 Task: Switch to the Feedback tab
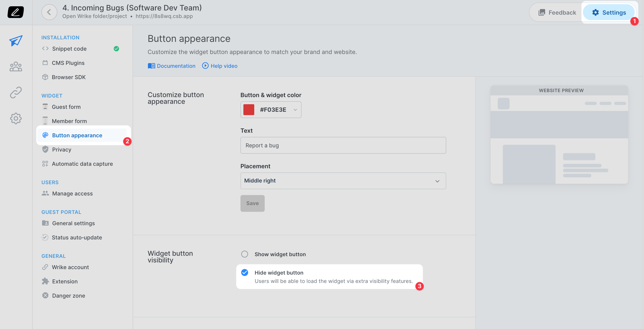pyautogui.click(x=557, y=12)
